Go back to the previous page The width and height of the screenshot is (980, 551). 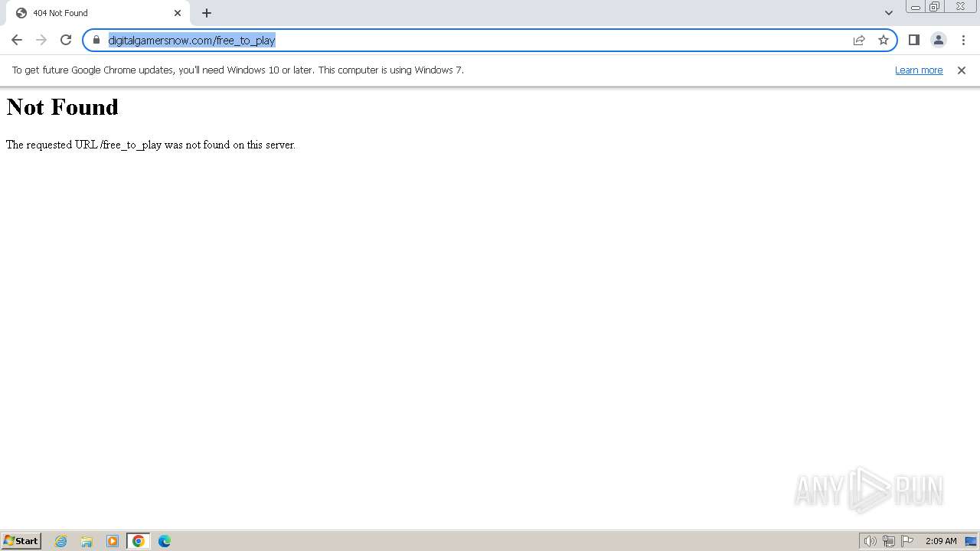17,40
